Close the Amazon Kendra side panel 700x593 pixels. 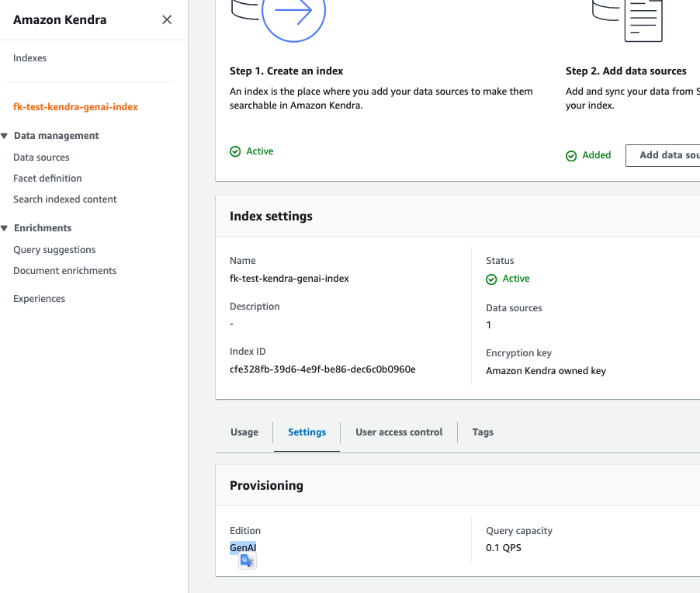click(x=167, y=19)
